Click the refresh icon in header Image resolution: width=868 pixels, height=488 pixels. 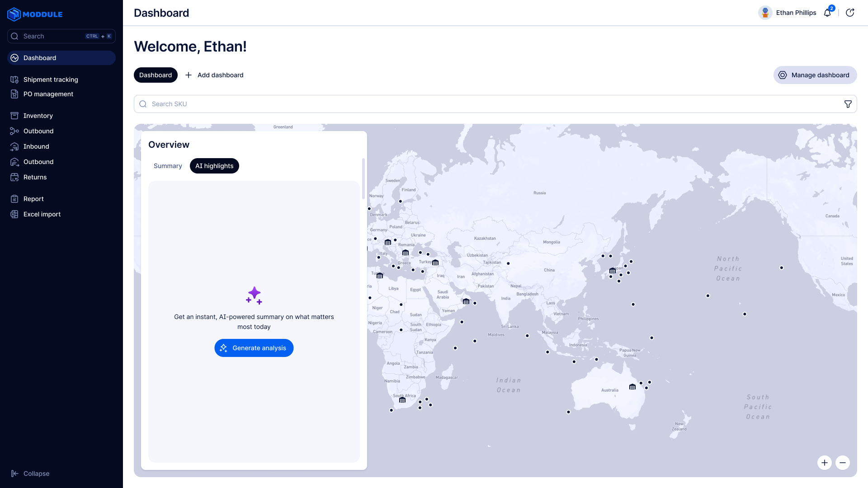pos(850,13)
